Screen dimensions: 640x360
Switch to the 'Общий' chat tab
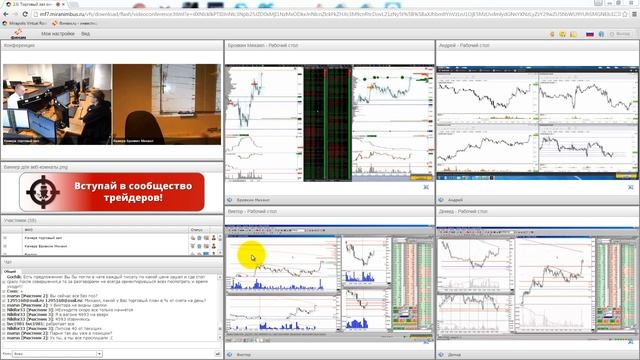tap(10, 271)
